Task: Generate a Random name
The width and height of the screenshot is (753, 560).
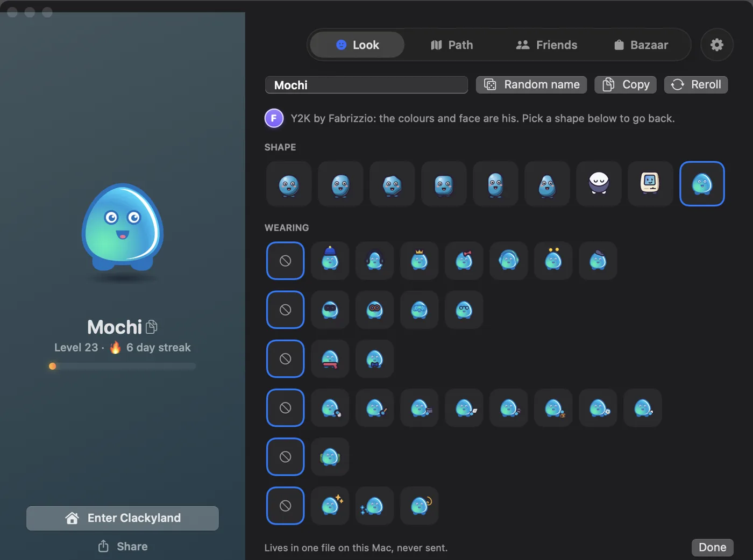Action: (531, 84)
